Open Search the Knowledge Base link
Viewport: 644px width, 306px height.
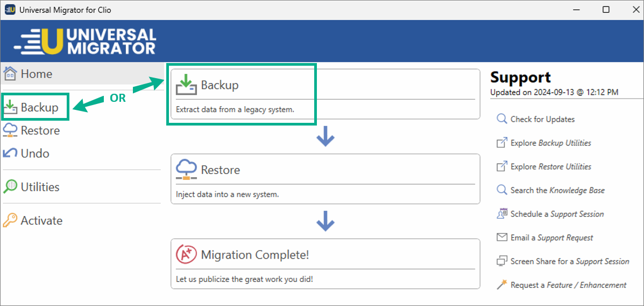(x=557, y=190)
